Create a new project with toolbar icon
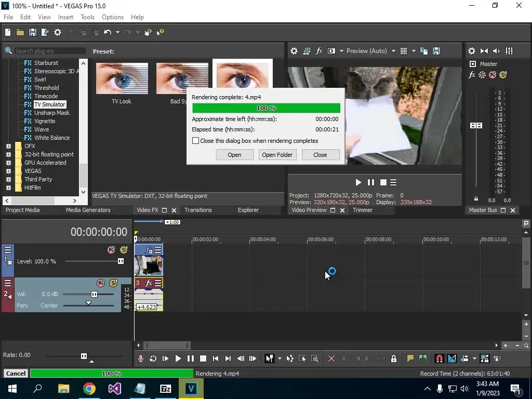 coord(8,32)
